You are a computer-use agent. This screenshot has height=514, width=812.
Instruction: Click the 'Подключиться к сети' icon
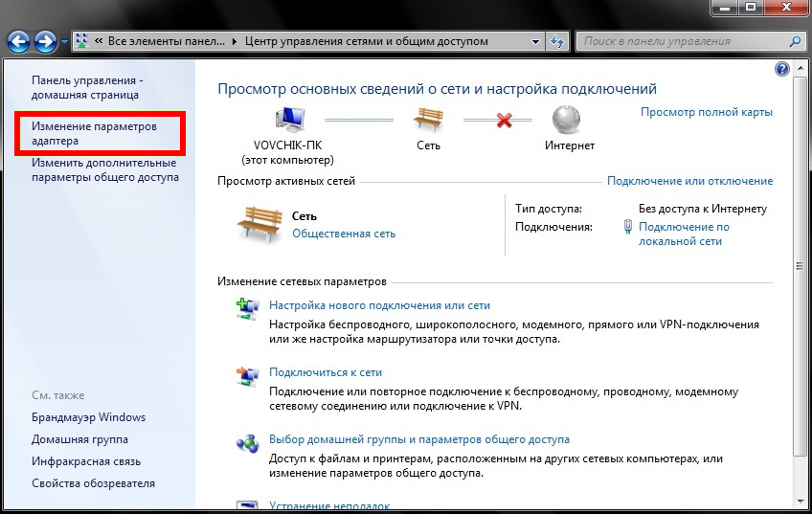248,376
